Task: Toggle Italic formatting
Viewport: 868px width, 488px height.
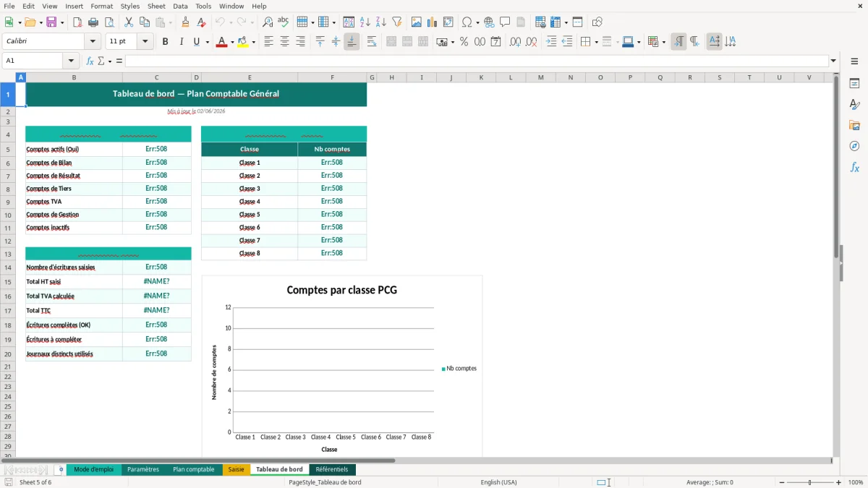Action: (x=182, y=42)
